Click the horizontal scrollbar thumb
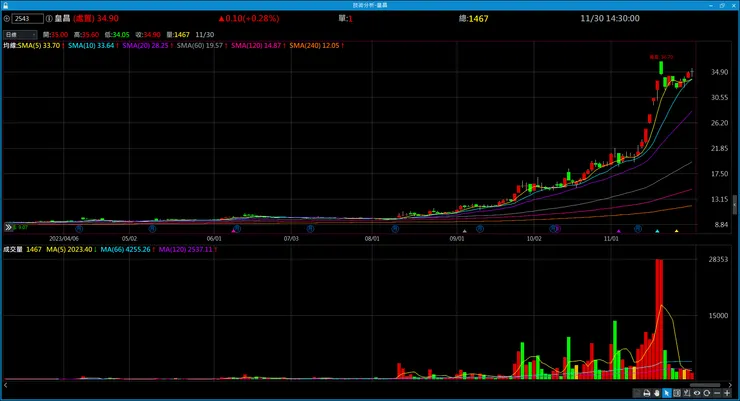The width and height of the screenshot is (740, 401). coord(705,385)
